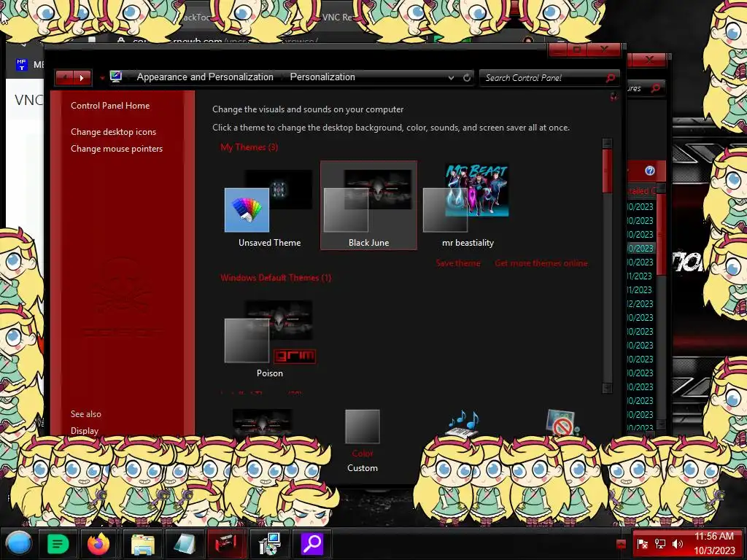Screen dimensions: 747x560
Task: Open the Desktop Background thumbnail at bottom
Action: pos(262,422)
